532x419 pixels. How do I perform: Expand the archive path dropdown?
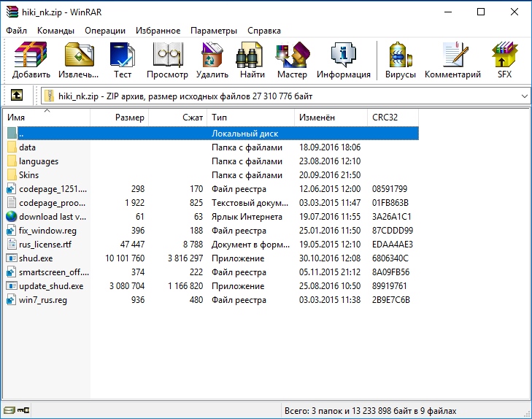click(x=524, y=96)
